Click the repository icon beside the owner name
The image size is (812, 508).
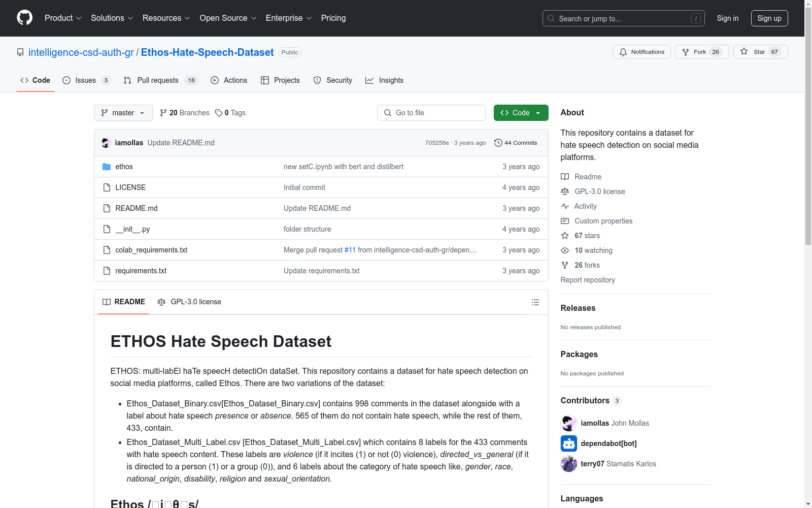[20, 52]
